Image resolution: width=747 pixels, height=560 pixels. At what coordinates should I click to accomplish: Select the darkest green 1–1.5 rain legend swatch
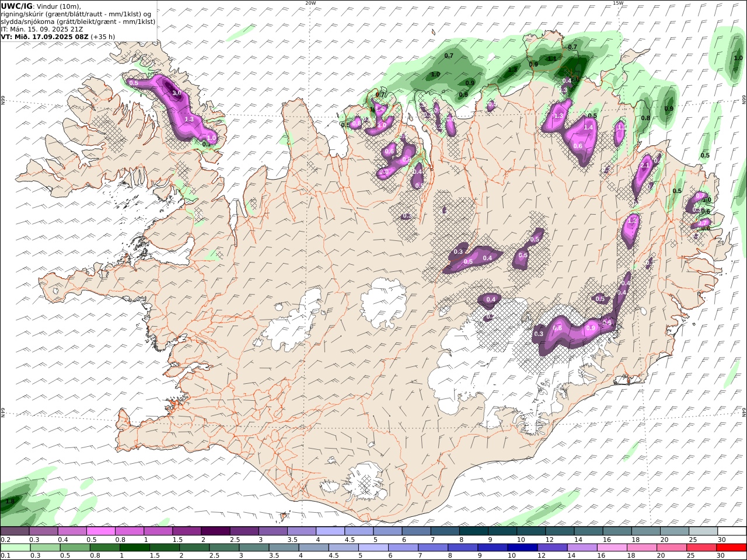click(x=134, y=547)
